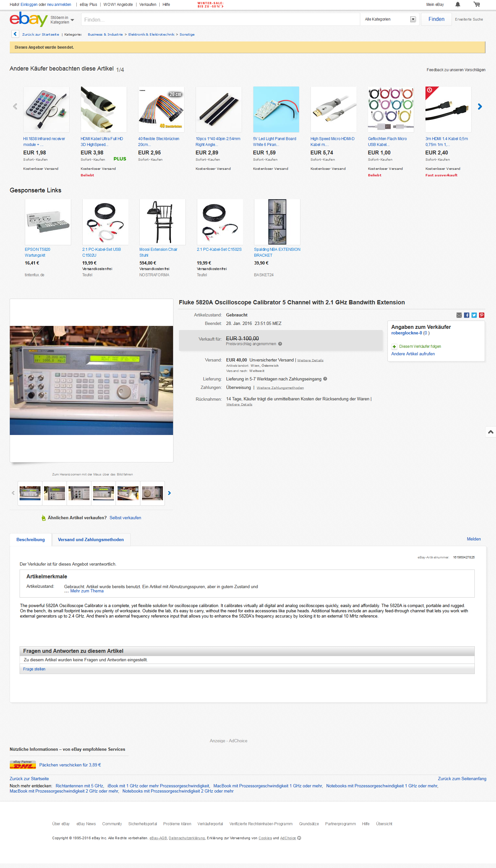Viewport: 496px width, 868px height.
Task: Click next arrow in photo thumbnail strip
Action: point(169,493)
